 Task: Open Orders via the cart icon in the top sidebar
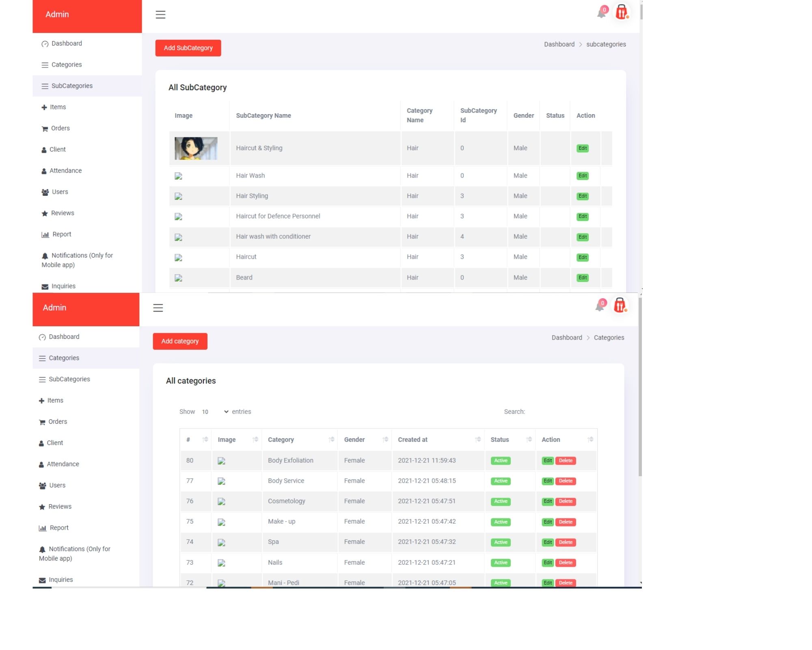45,129
